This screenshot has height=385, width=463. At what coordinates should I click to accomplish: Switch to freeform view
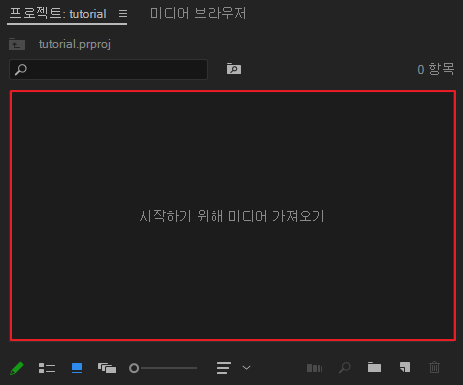click(x=107, y=368)
